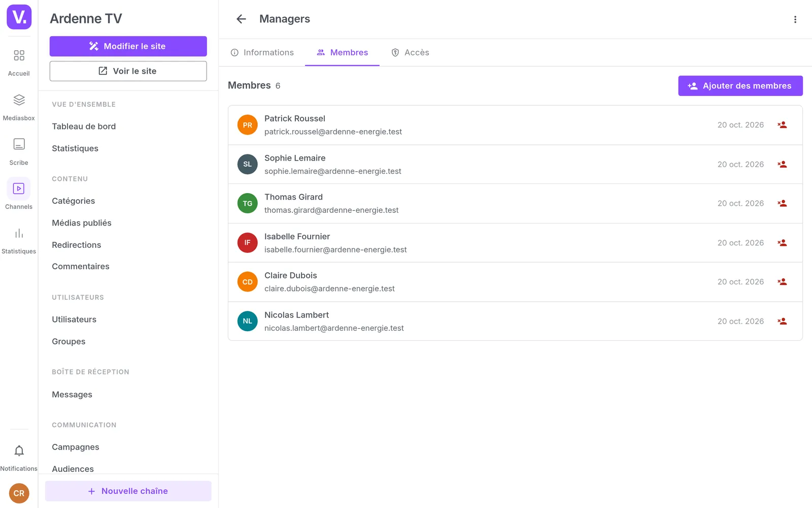Switch to the Informations tab
This screenshot has width=812, height=508.
point(262,52)
